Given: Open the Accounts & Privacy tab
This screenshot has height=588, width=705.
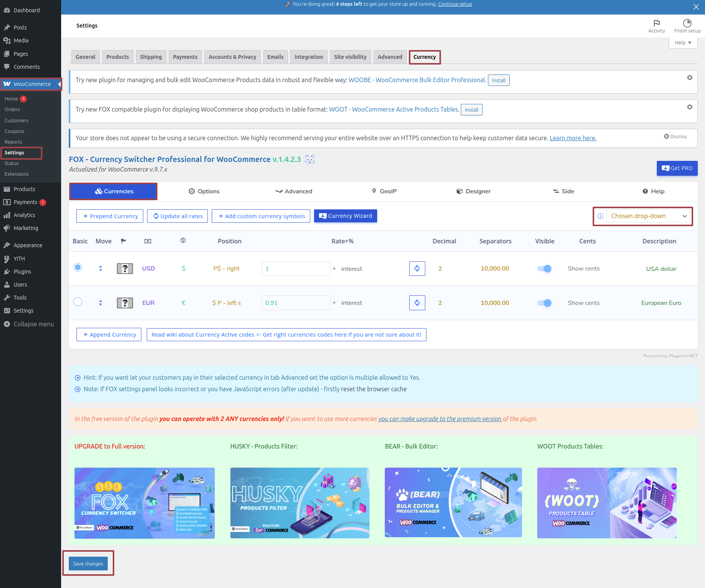Looking at the screenshot, I should coord(232,57).
